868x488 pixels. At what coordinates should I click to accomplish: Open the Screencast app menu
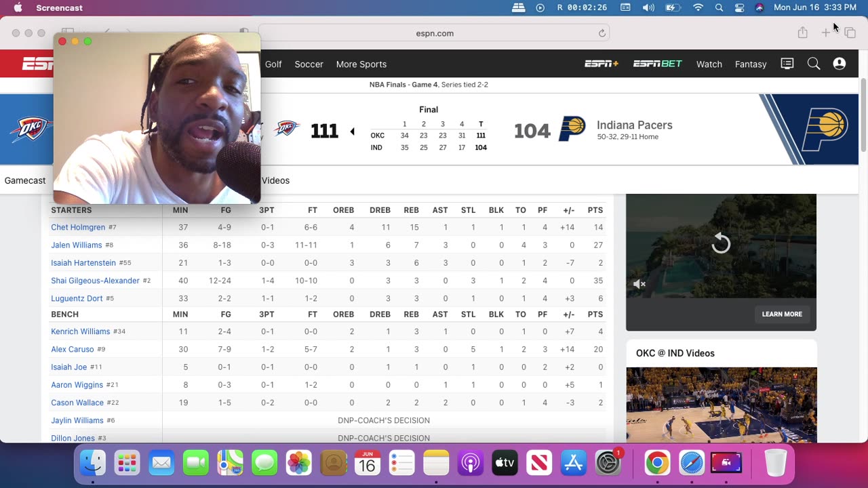(x=59, y=7)
